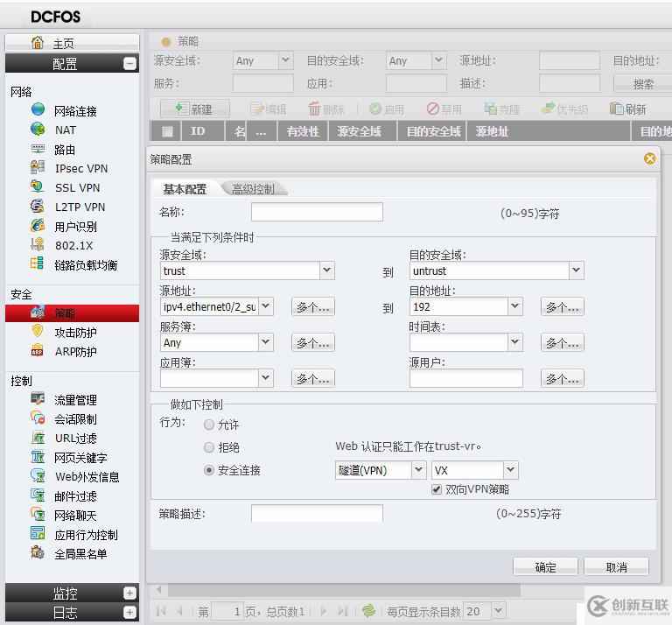The height and width of the screenshot is (625, 672).
Task: Toggle the 双向VPN策略 checkbox
Action: [437, 489]
